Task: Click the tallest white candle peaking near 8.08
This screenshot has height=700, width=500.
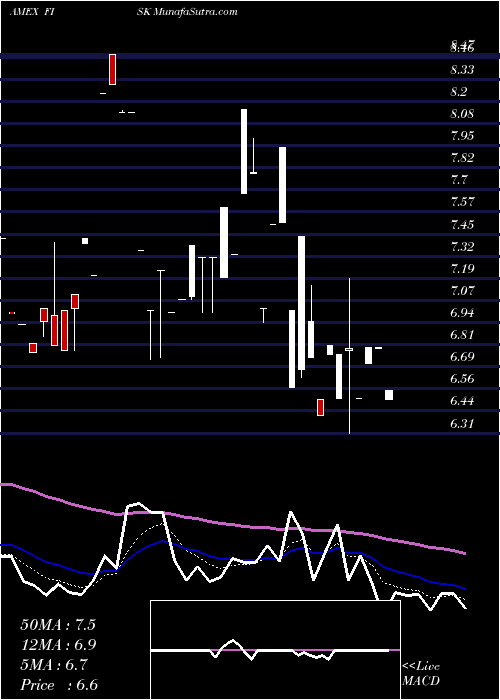Action: point(244,151)
